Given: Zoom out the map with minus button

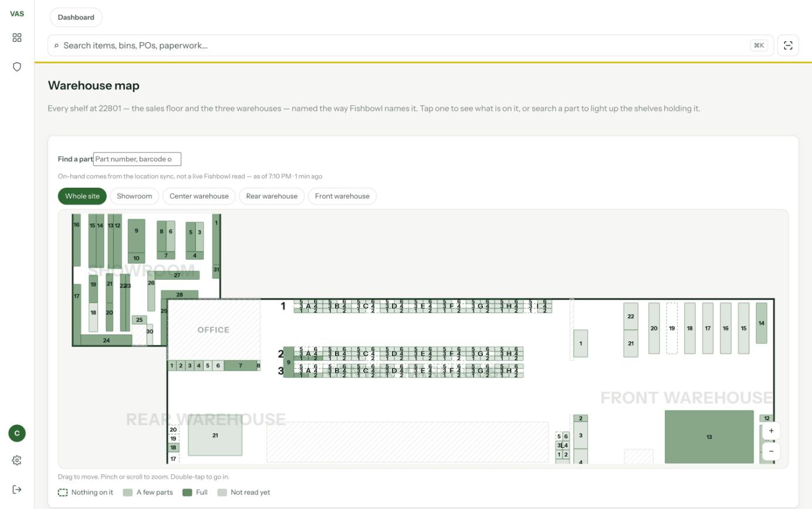Looking at the screenshot, I should pyautogui.click(x=771, y=451).
